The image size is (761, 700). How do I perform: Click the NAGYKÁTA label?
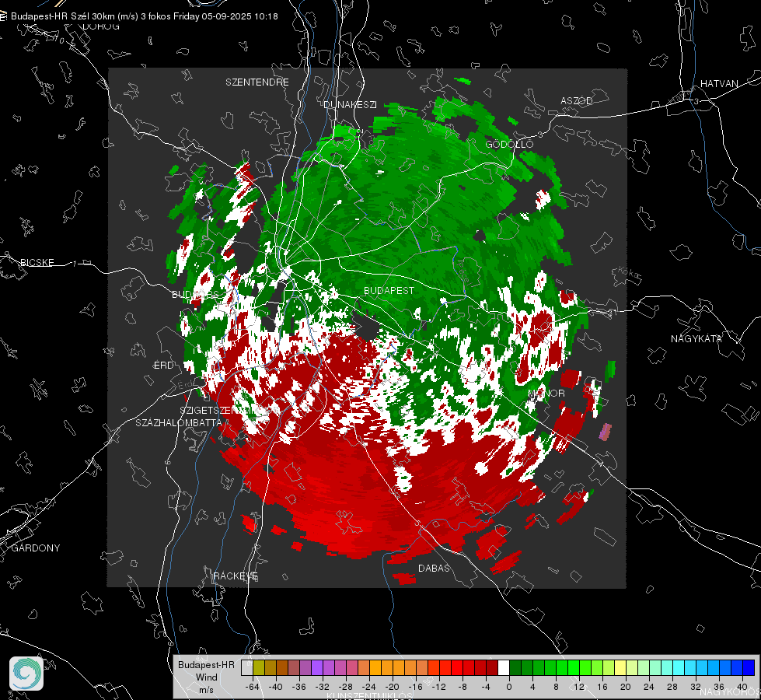click(696, 338)
